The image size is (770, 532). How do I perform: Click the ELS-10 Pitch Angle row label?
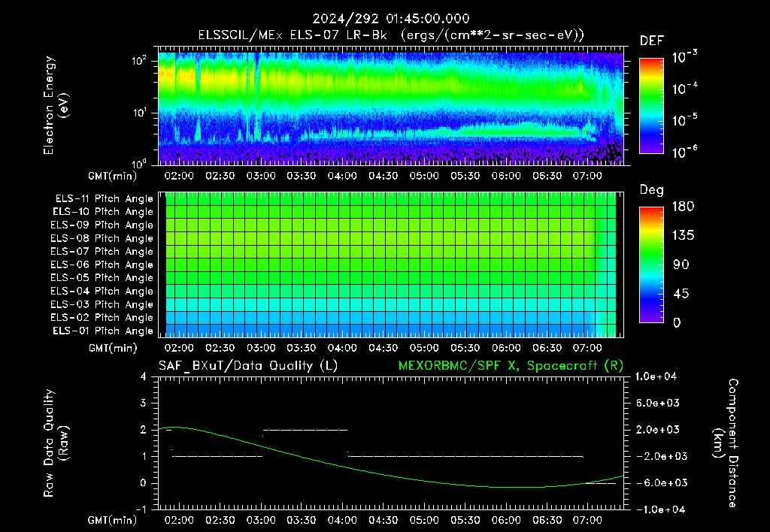(x=102, y=212)
